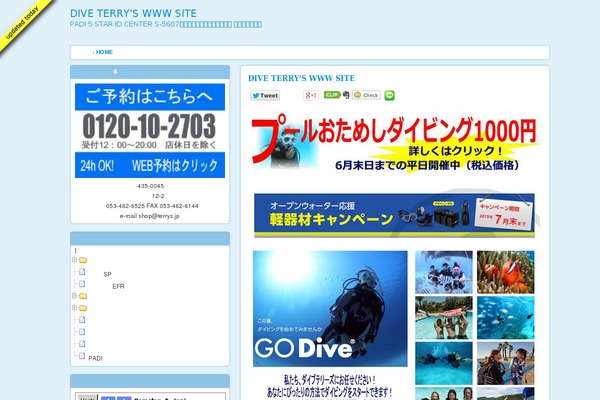Expand the last folder's plus box in tree
This screenshot has width=600, height=400.
click(x=74, y=308)
